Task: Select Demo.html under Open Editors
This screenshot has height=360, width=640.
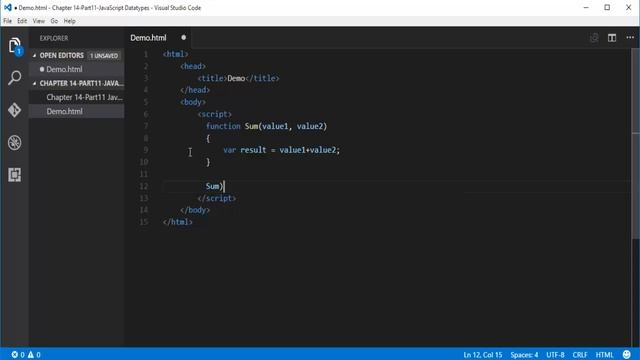Action: (x=76, y=69)
